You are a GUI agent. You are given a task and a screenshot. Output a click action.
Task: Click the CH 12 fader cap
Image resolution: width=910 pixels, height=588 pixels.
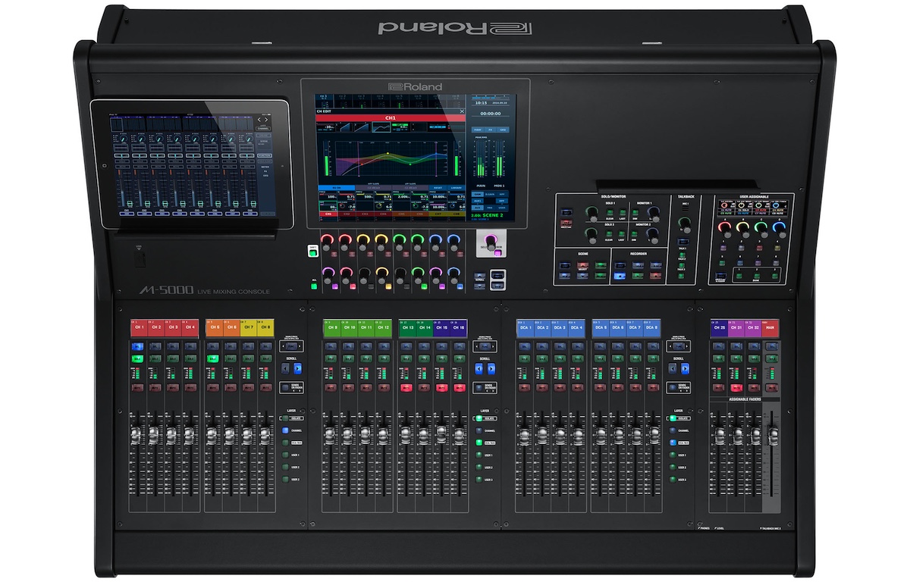384,435
